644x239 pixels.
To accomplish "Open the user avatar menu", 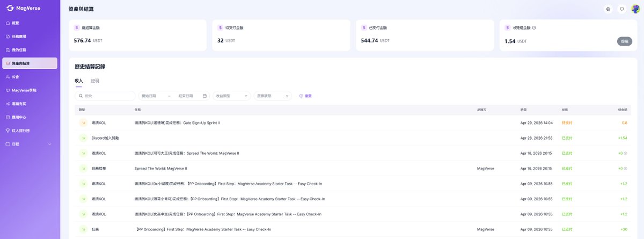I will click(x=635, y=9).
